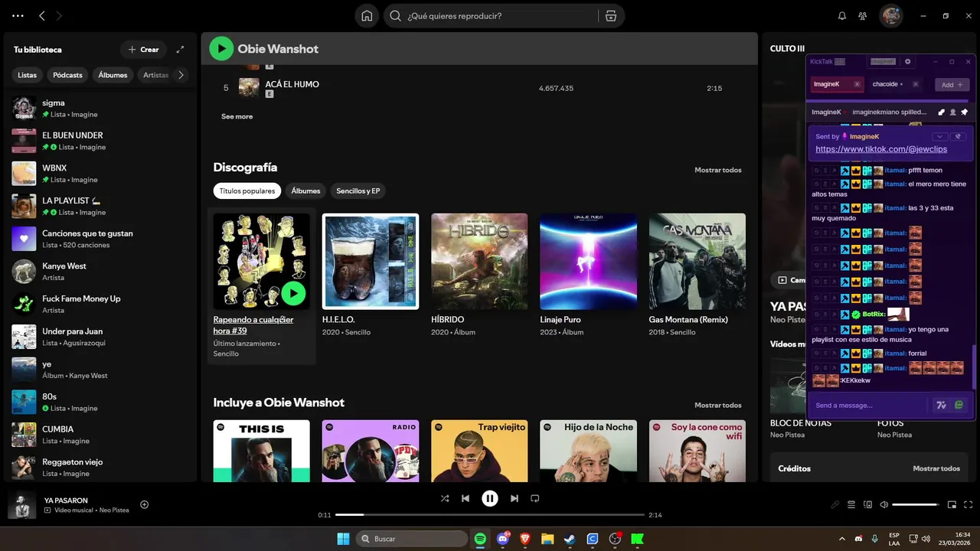Go forward with the right arrow

[x=60, y=15]
